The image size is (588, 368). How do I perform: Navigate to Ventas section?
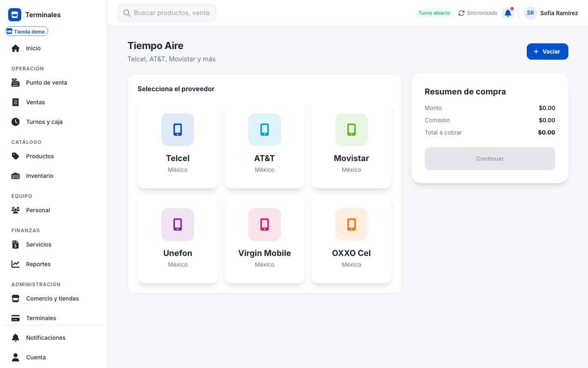tap(53, 102)
